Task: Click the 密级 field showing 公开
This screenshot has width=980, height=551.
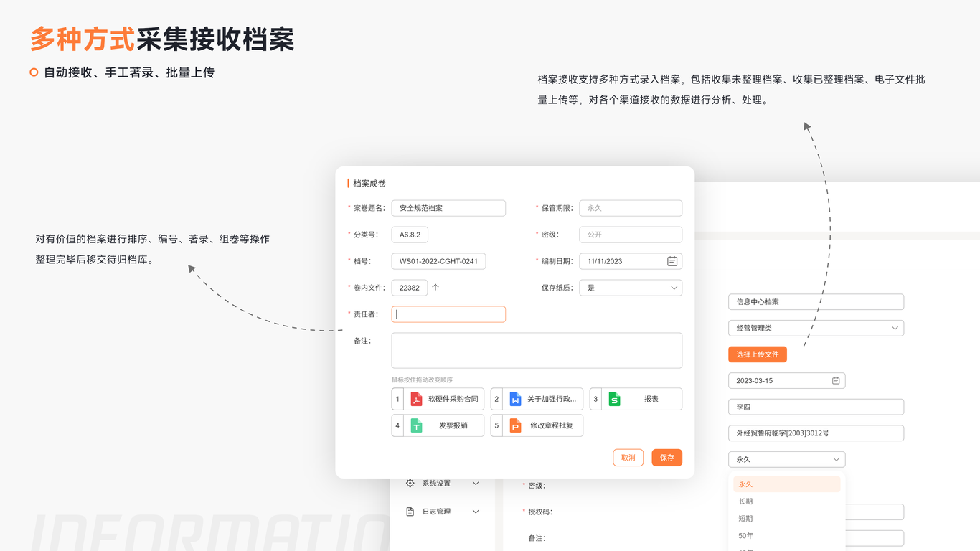Action: 631,235
